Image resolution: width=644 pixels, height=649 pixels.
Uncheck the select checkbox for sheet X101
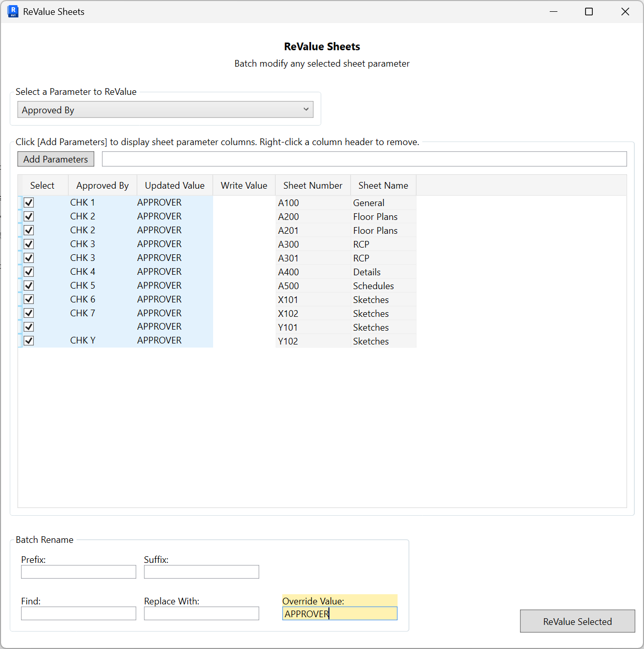point(29,299)
